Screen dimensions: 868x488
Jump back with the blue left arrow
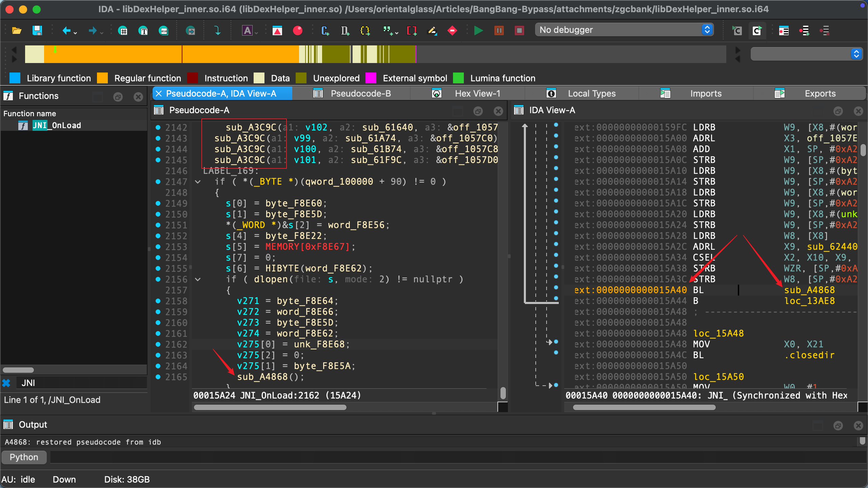(66, 31)
